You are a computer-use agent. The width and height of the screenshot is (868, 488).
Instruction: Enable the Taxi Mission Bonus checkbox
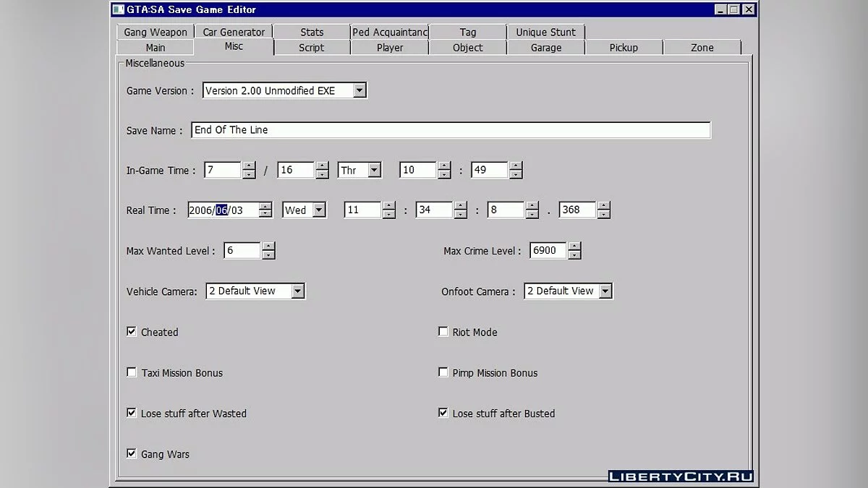coord(132,371)
